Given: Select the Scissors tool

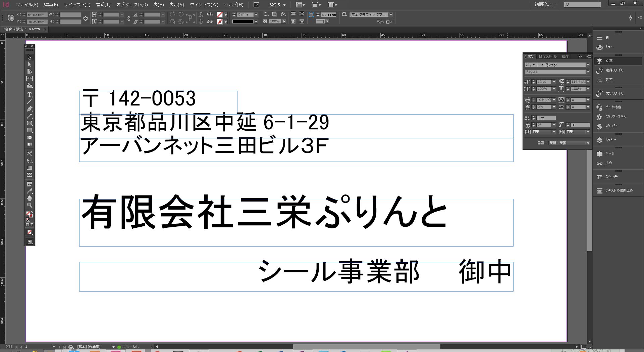Looking at the screenshot, I should click(x=30, y=153).
